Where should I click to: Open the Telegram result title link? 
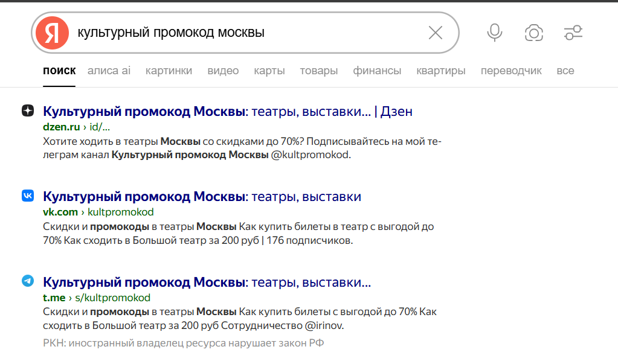(x=207, y=282)
